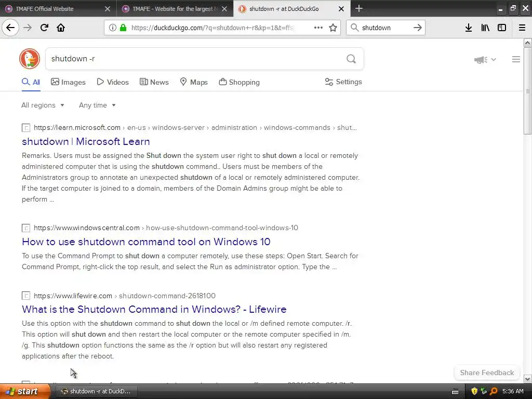532x399 pixels.
Task: Switch to News results
Action: coord(154,82)
